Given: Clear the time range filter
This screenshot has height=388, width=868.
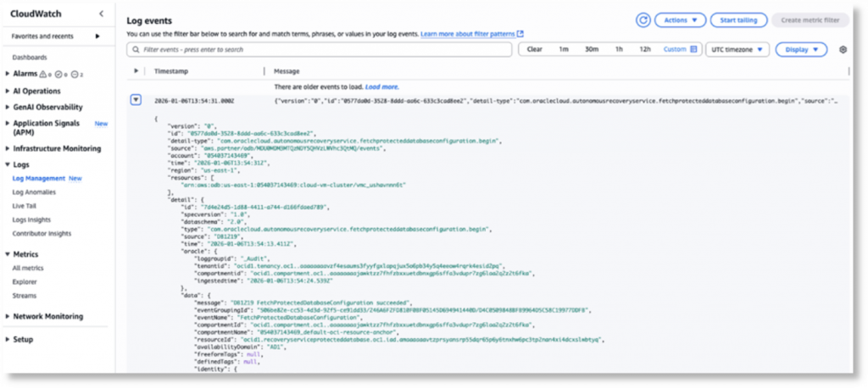Looking at the screenshot, I should [534, 49].
